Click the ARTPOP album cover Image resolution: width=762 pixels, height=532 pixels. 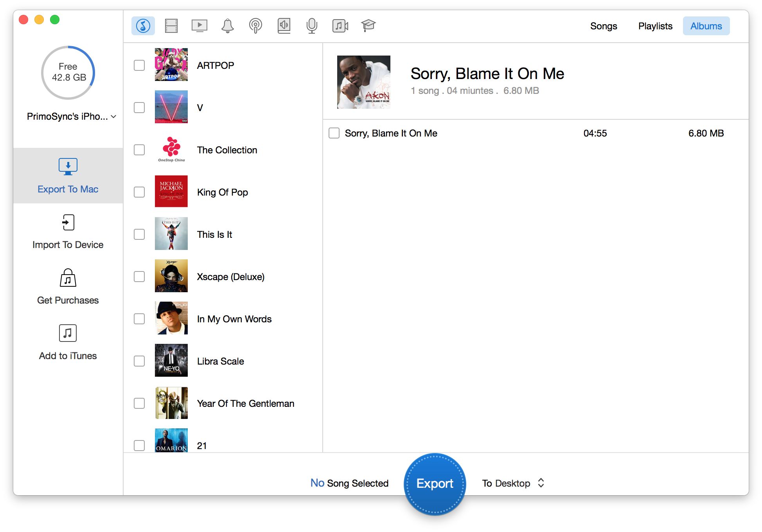[171, 65]
